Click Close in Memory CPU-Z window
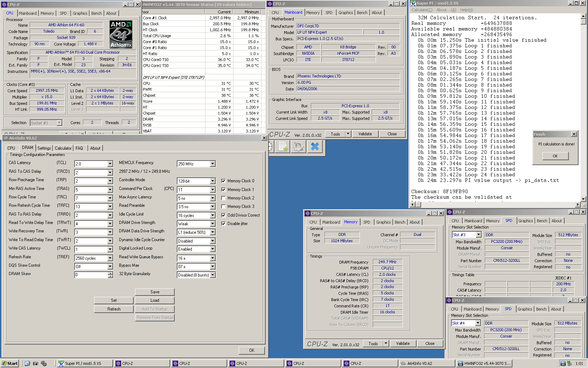 [x=430, y=343]
